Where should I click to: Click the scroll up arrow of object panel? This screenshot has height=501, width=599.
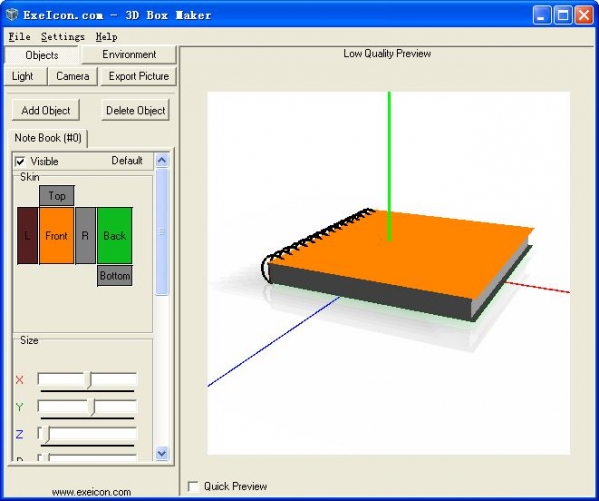(x=162, y=160)
